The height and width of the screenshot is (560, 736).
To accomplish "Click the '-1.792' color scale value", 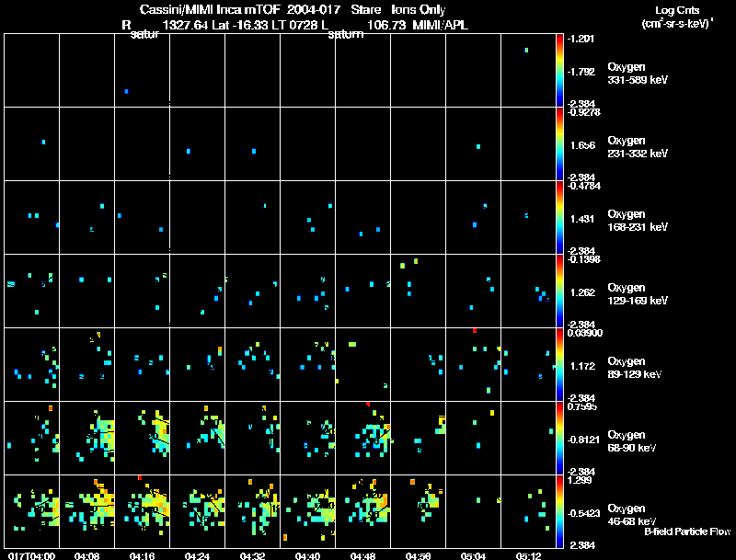I will [581, 72].
